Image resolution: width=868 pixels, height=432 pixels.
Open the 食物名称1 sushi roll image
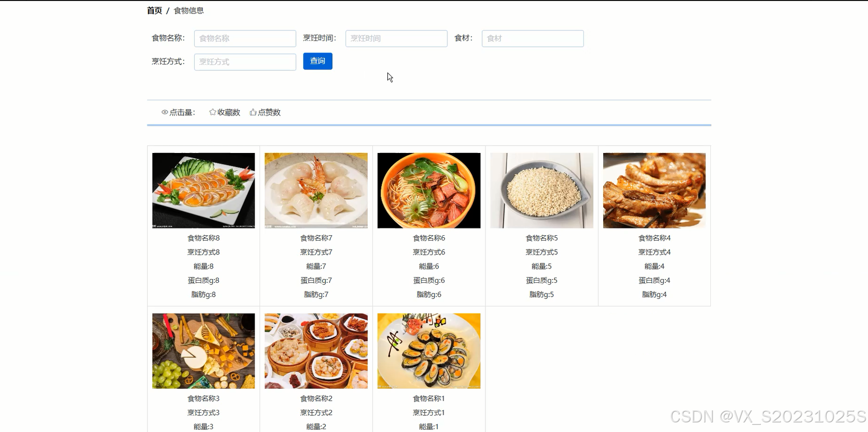coord(429,351)
